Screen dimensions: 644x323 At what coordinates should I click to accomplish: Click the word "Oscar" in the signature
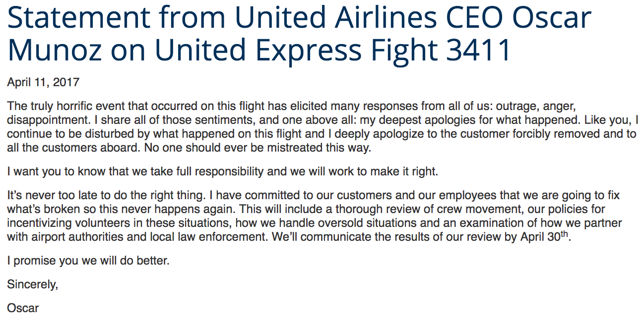(23, 308)
